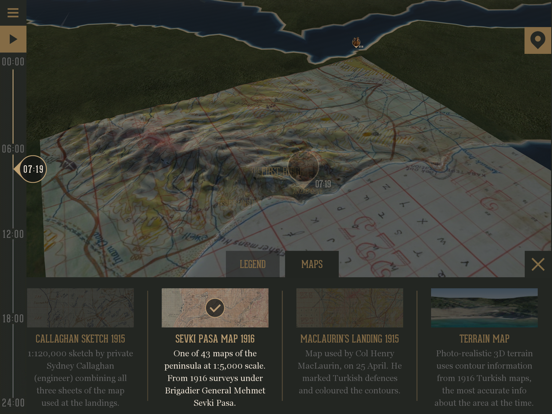
Task: Select the Maps tab
Action: click(x=312, y=264)
